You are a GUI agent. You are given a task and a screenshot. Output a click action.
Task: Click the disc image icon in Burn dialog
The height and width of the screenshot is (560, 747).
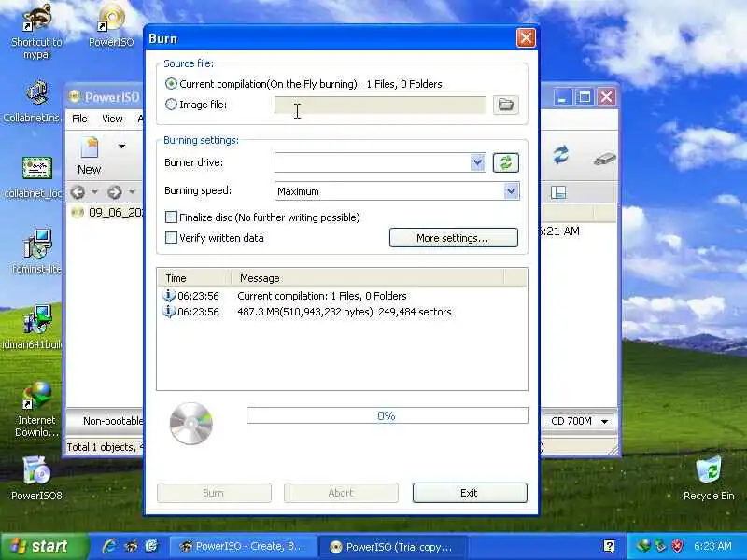[x=191, y=423]
